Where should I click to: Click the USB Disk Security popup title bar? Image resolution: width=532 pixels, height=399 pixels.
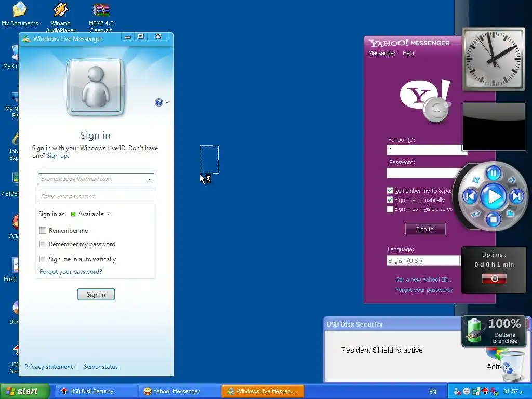tap(393, 324)
